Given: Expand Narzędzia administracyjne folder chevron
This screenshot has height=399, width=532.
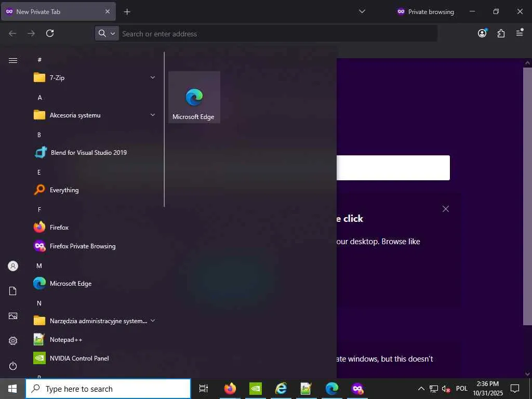Looking at the screenshot, I should click(x=152, y=321).
